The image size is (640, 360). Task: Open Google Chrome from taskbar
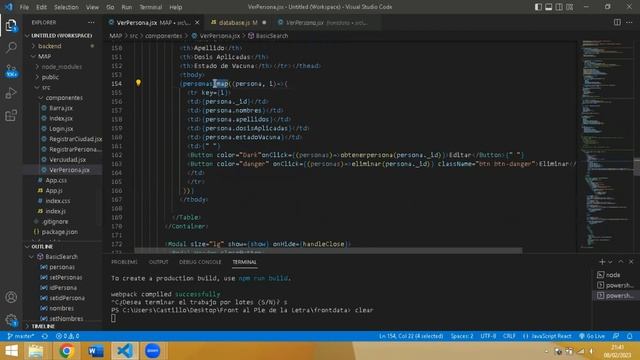click(x=66, y=351)
